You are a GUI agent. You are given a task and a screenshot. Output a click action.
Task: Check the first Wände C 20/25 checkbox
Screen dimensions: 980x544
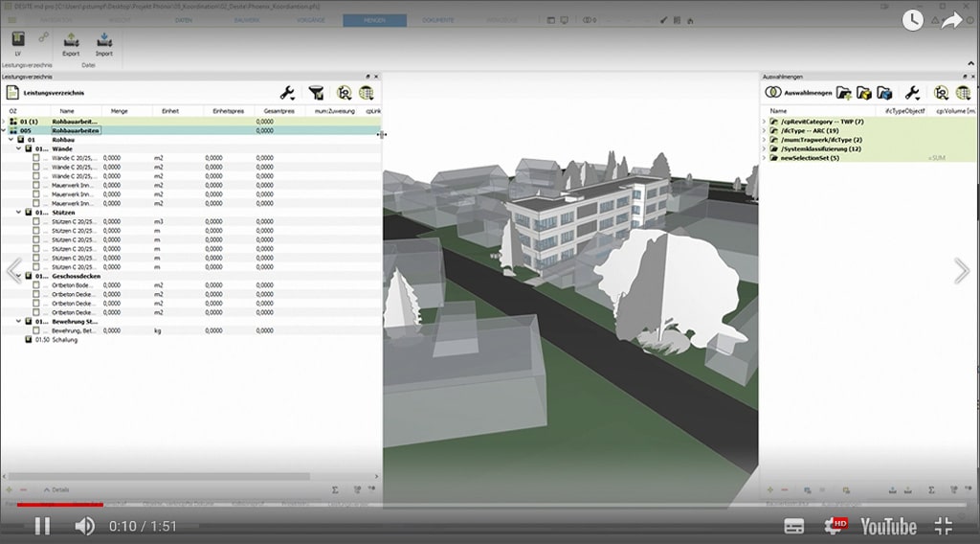pyautogui.click(x=36, y=157)
